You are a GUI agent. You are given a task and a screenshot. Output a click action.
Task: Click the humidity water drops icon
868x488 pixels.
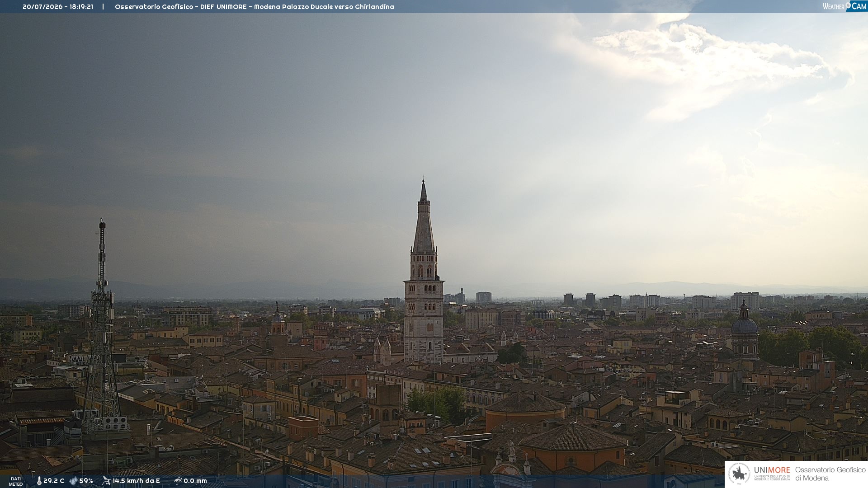pyautogui.click(x=73, y=481)
